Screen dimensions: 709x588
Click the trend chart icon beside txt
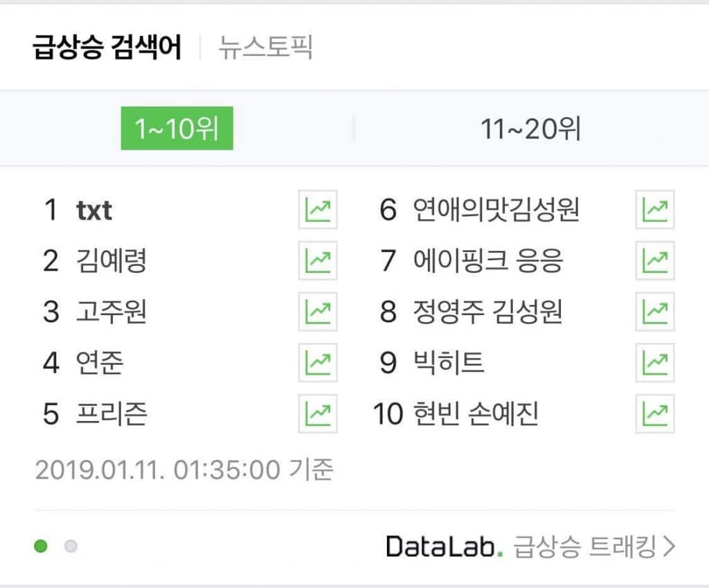point(318,210)
